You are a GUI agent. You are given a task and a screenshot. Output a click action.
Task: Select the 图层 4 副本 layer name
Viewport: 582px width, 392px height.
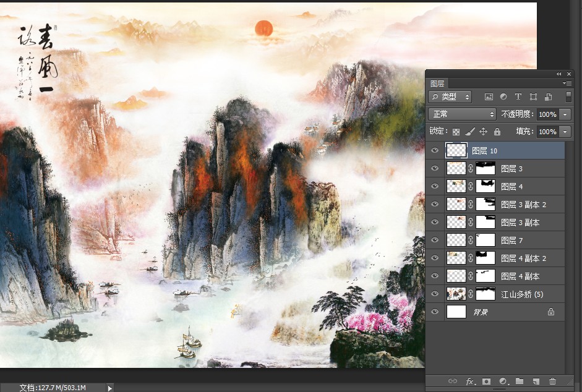click(520, 276)
